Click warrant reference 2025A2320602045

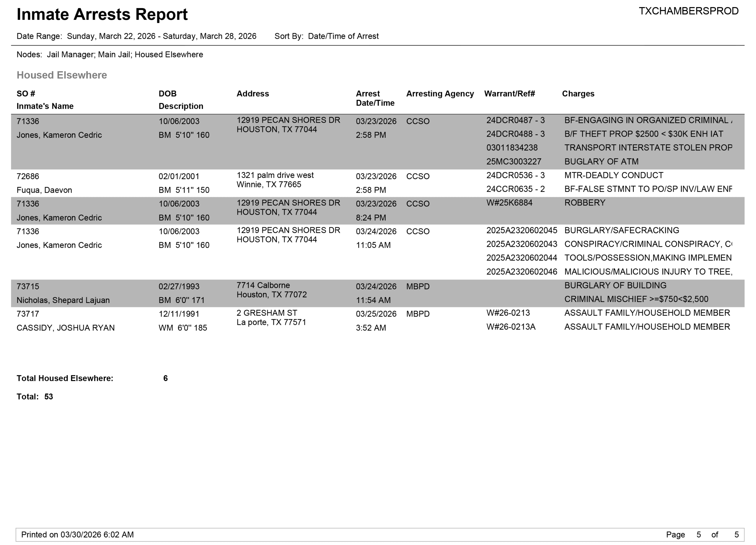pos(522,231)
